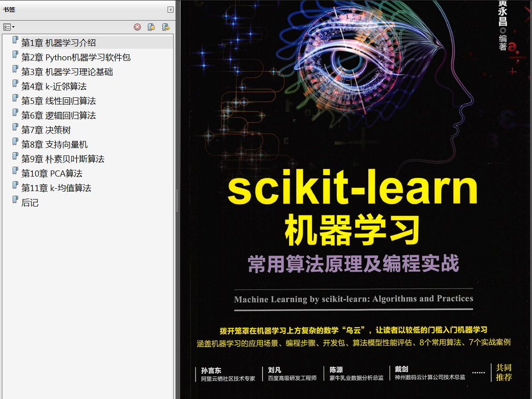Click the bookmark icon beside 第1章
The image size is (532, 399).
tap(15, 40)
